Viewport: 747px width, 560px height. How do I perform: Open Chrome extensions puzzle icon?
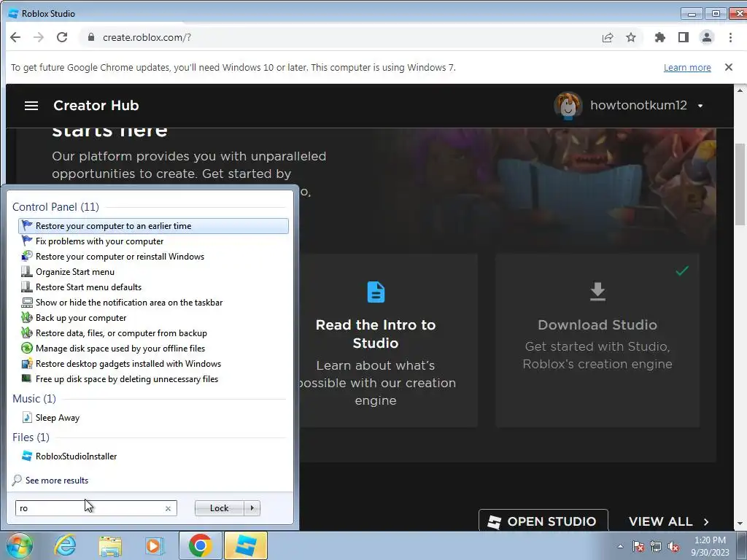pyautogui.click(x=659, y=37)
